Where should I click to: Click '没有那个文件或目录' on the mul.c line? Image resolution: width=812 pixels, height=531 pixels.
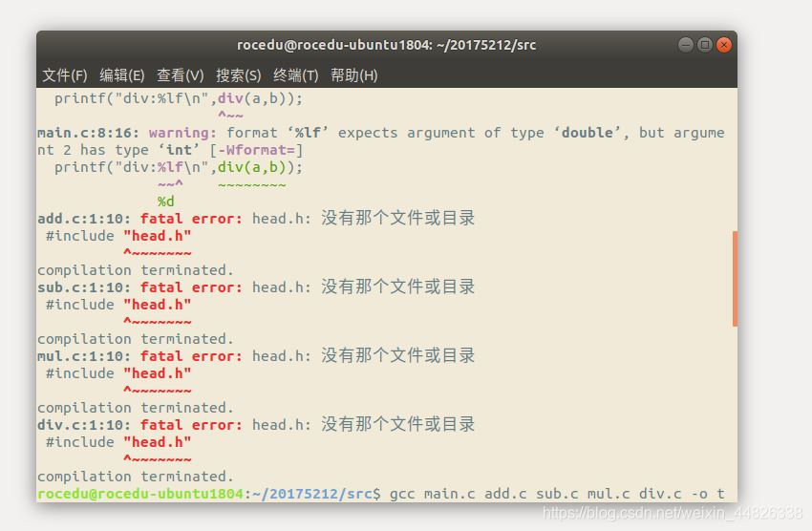click(397, 355)
